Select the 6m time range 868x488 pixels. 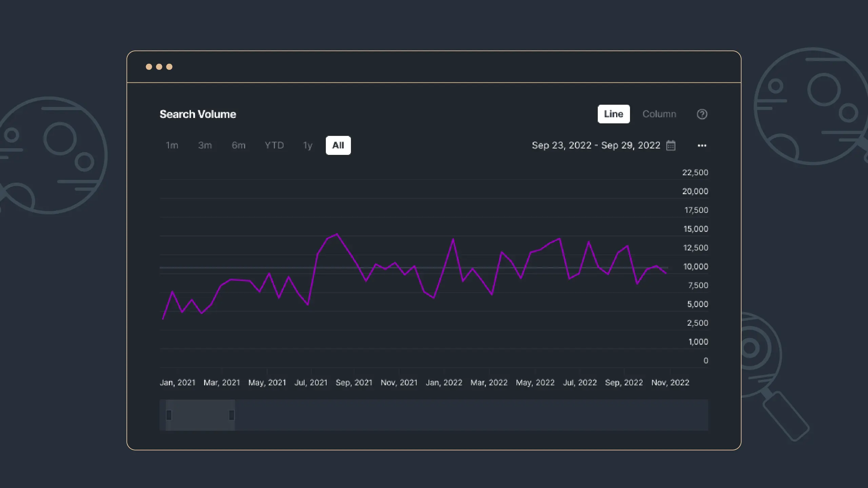[x=238, y=145]
